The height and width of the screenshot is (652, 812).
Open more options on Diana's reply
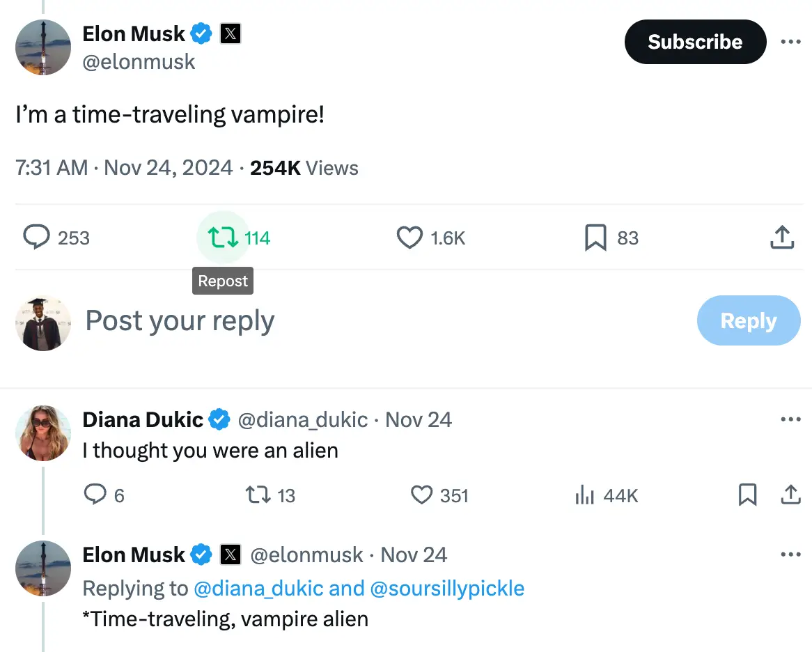[791, 419]
